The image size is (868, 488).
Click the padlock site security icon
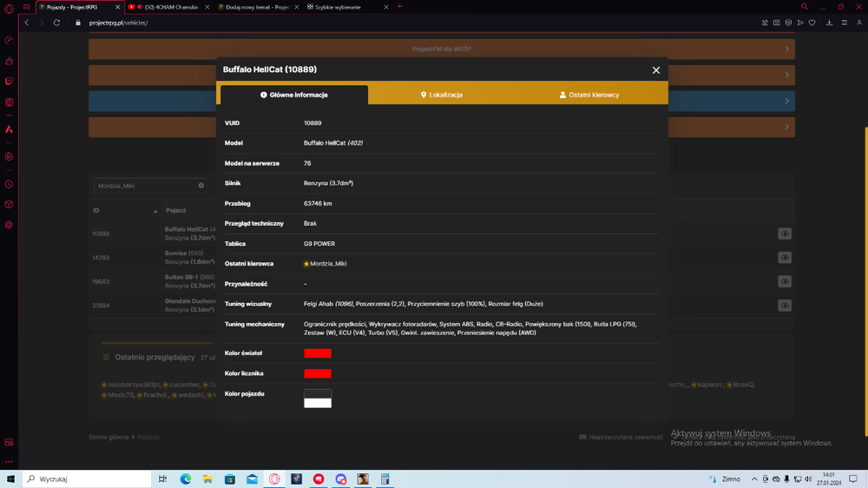pyautogui.click(x=77, y=23)
